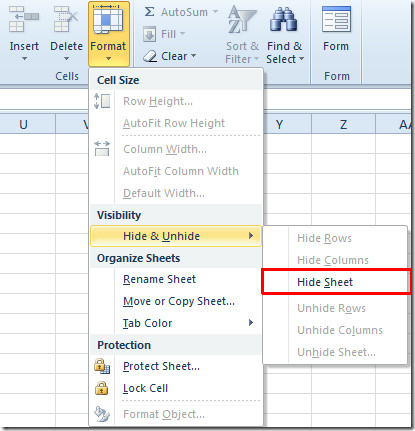Click the Insert cells icon

coord(23,19)
